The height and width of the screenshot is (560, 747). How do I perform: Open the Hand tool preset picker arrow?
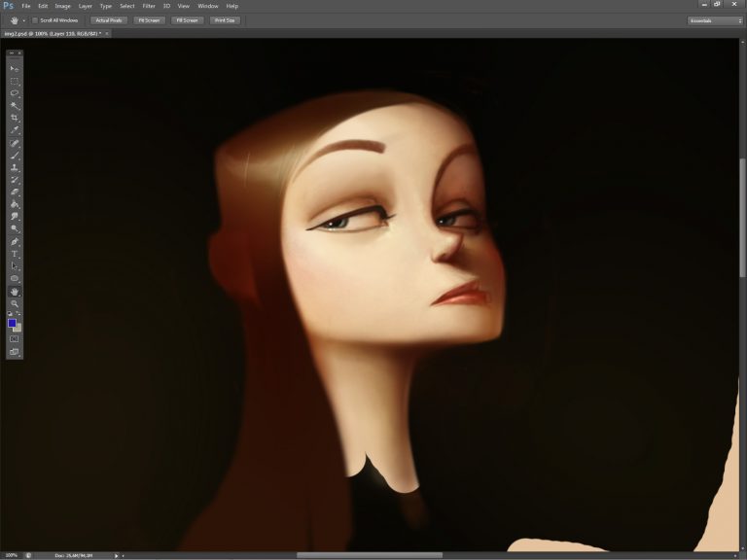point(24,19)
